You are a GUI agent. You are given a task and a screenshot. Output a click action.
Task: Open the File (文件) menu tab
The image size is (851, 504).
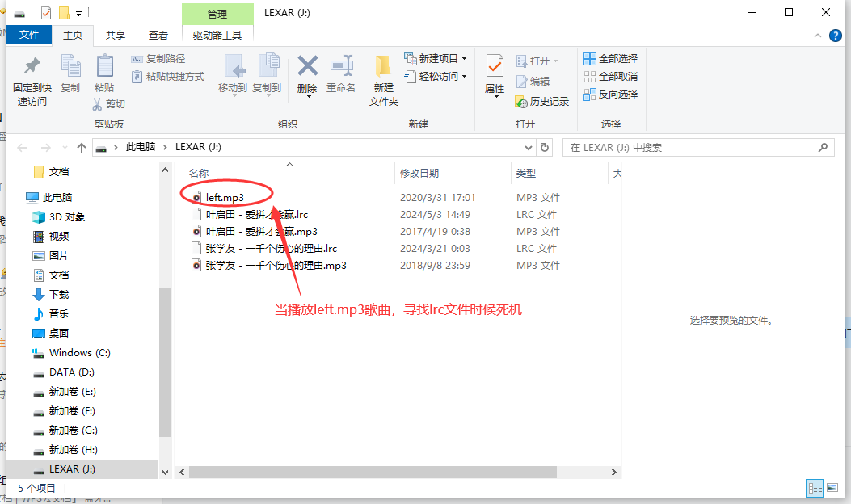(29, 35)
